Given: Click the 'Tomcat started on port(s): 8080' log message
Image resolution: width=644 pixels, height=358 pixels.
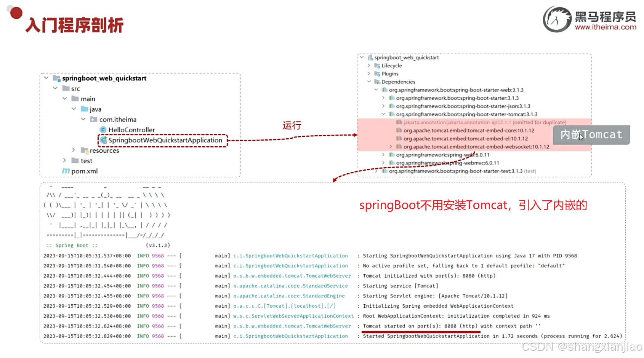Looking at the screenshot, I should click(452, 326).
